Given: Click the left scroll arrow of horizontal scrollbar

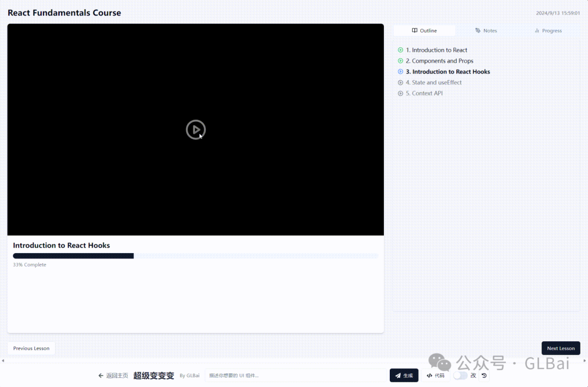Looking at the screenshot, I should pos(3,361).
